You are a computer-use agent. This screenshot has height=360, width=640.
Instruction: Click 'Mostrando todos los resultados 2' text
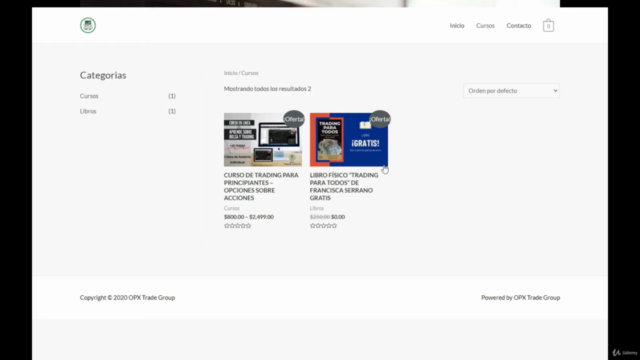[267, 89]
